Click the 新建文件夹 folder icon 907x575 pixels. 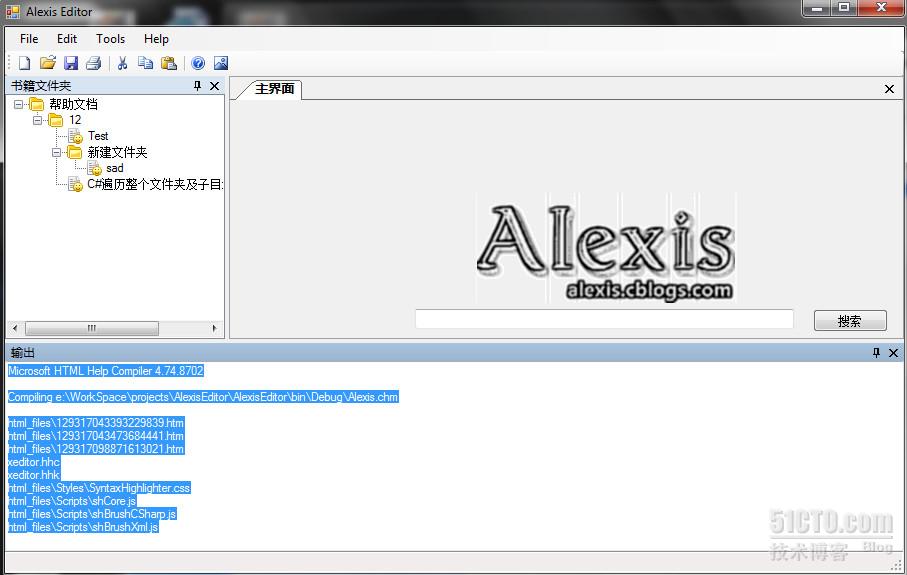(75, 152)
